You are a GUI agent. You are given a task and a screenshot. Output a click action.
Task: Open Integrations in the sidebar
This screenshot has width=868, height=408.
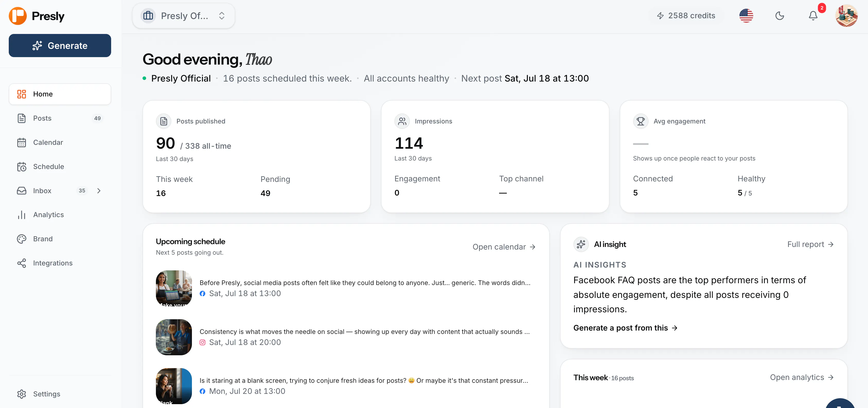click(60, 263)
